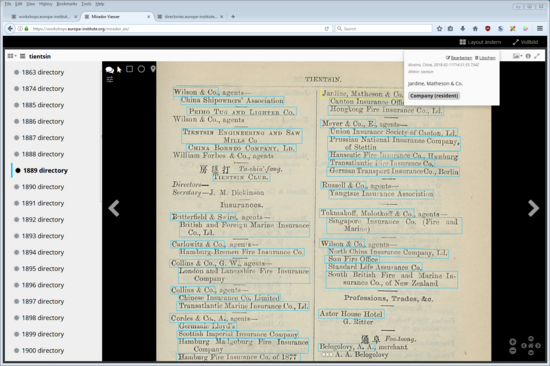Viewport: 550px width, 366px height.
Task: Pan the image right
Action: click(x=538, y=346)
